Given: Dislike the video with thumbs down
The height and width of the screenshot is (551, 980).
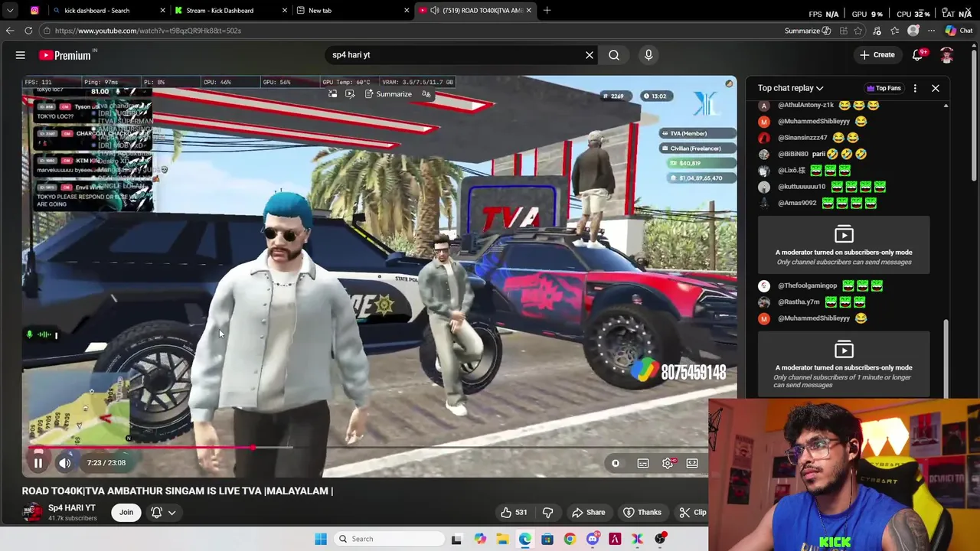Looking at the screenshot, I should pyautogui.click(x=547, y=513).
